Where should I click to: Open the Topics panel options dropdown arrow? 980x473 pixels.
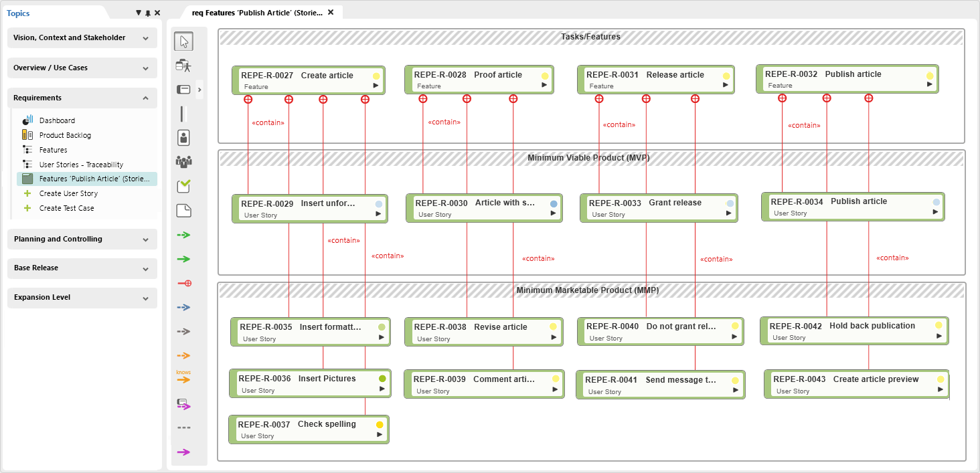139,13
